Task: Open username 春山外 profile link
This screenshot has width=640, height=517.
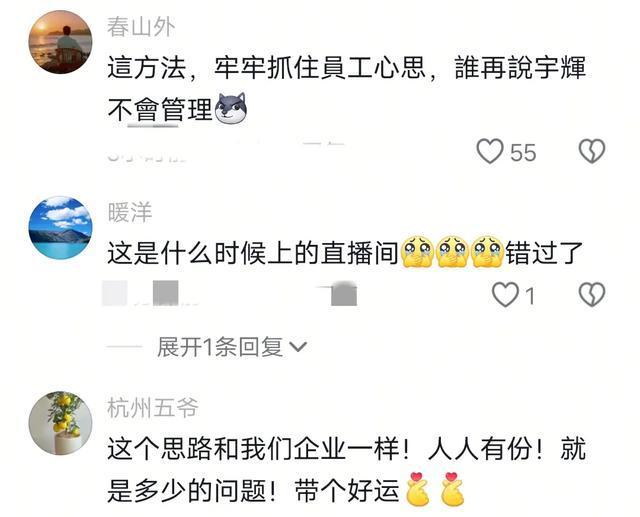Action: (x=141, y=27)
